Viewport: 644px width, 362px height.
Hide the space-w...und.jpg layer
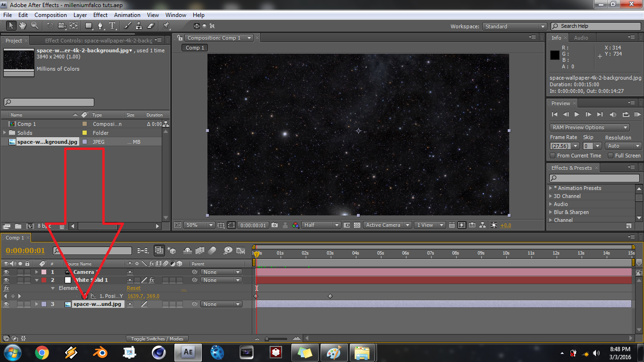click(6, 304)
